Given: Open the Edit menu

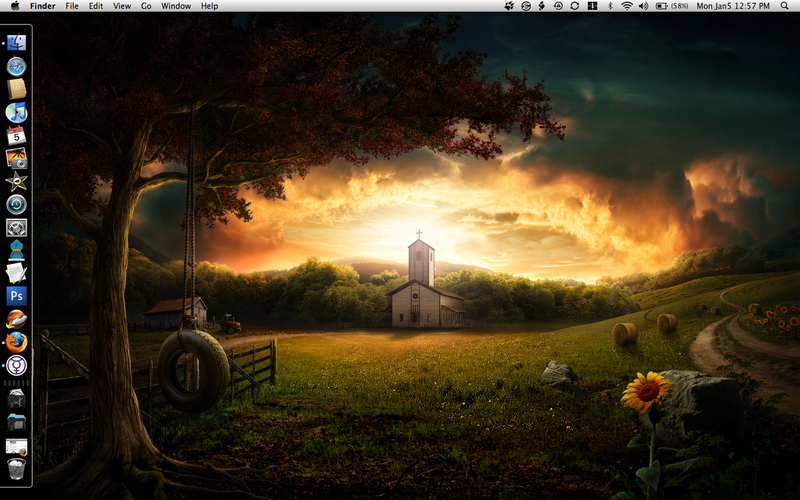Looking at the screenshot, I should (95, 6).
